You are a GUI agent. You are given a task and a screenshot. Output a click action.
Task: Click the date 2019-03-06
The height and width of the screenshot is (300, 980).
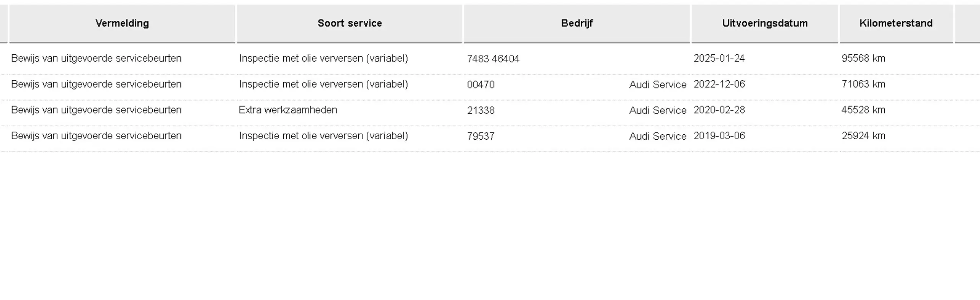tap(719, 136)
